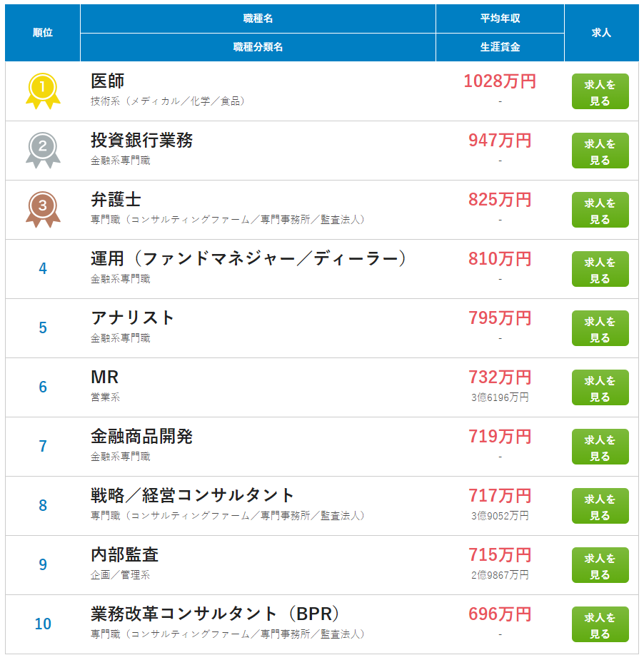Open the 投資銀行業務 job title link
Screen dimensions: 644x660
coord(141,140)
